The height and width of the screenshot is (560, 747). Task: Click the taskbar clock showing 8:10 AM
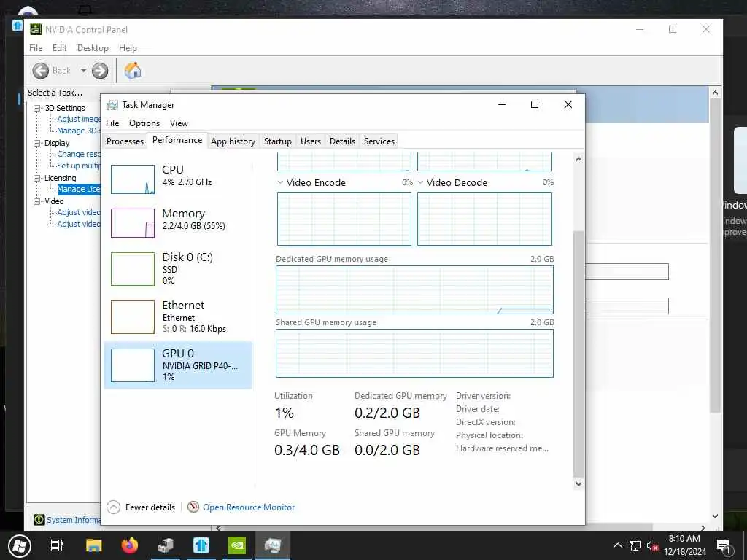click(684, 545)
